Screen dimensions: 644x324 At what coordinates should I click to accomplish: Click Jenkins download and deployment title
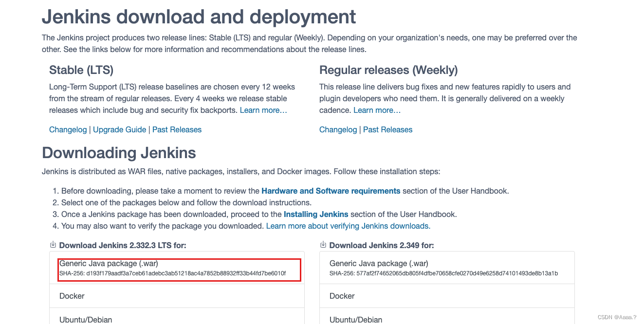pyautogui.click(x=199, y=17)
